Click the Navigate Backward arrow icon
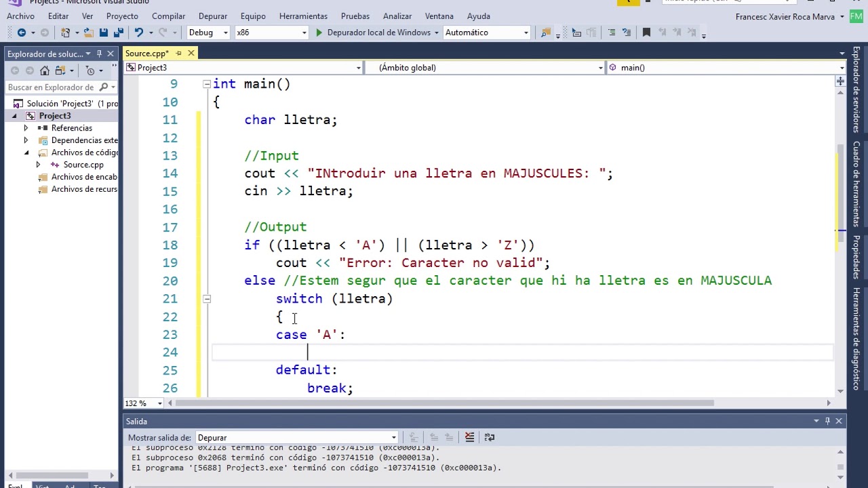This screenshot has height=488, width=868. click(x=21, y=33)
